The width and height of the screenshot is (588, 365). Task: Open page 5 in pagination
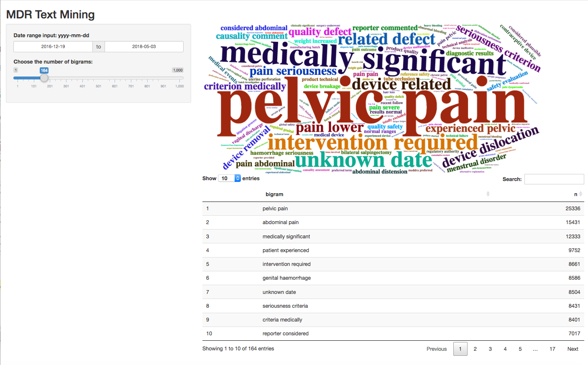(520, 349)
